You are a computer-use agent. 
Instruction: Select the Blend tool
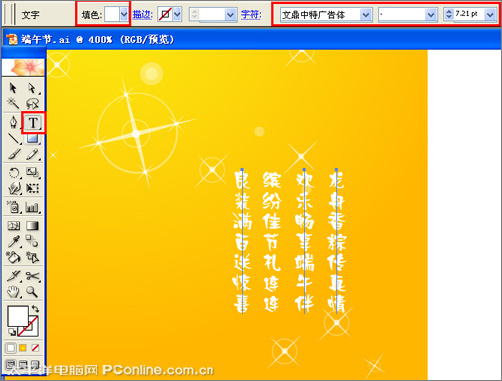point(32,241)
